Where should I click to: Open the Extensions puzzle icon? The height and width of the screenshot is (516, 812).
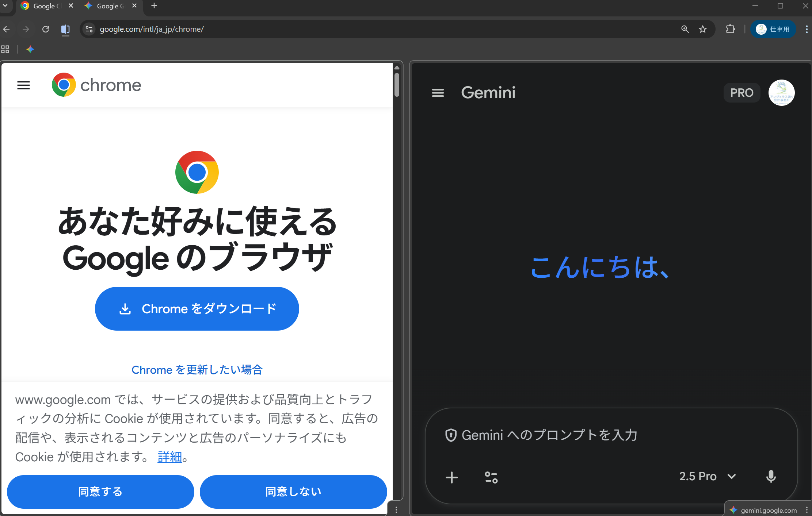[x=730, y=29]
